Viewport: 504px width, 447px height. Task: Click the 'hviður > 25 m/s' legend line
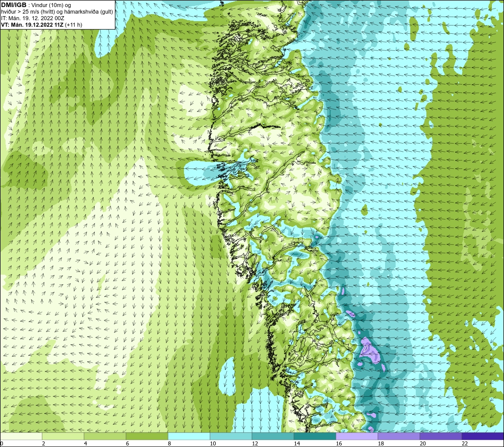pyautogui.click(x=57, y=12)
